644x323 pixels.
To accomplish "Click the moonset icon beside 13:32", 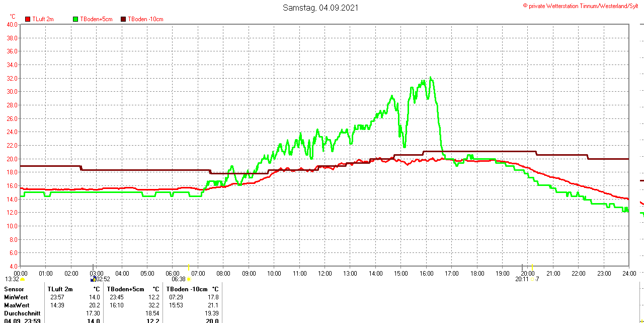I will click(22, 279).
